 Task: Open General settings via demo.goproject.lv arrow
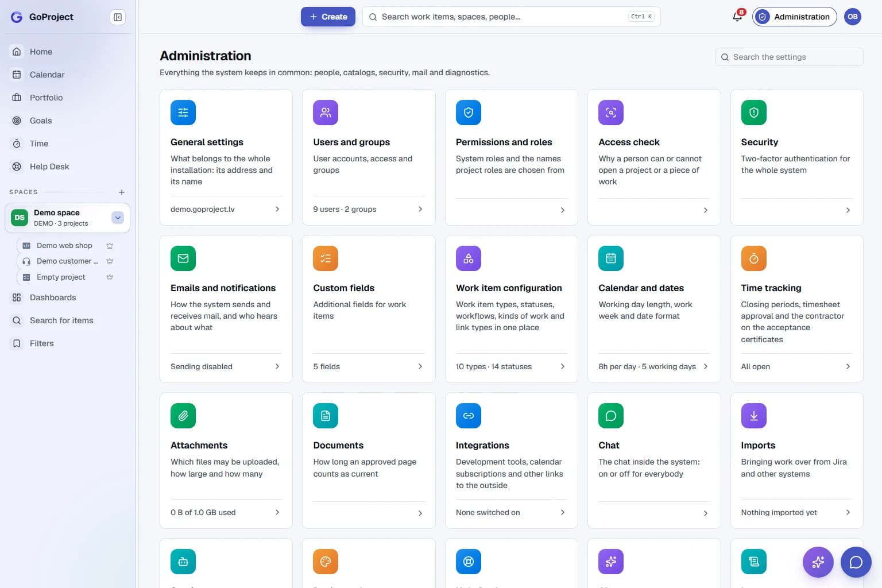coord(277,209)
